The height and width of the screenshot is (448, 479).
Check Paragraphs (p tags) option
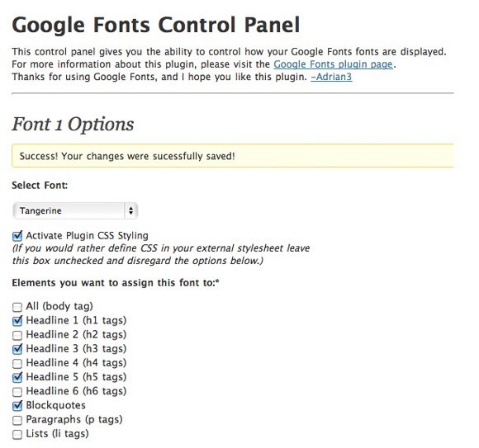pos(17,420)
